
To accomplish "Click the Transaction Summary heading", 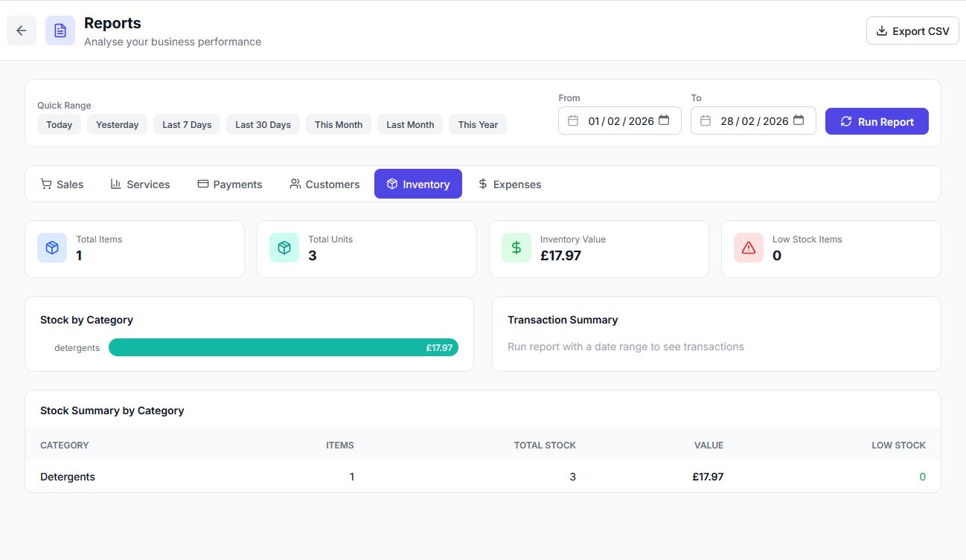I will point(563,320).
